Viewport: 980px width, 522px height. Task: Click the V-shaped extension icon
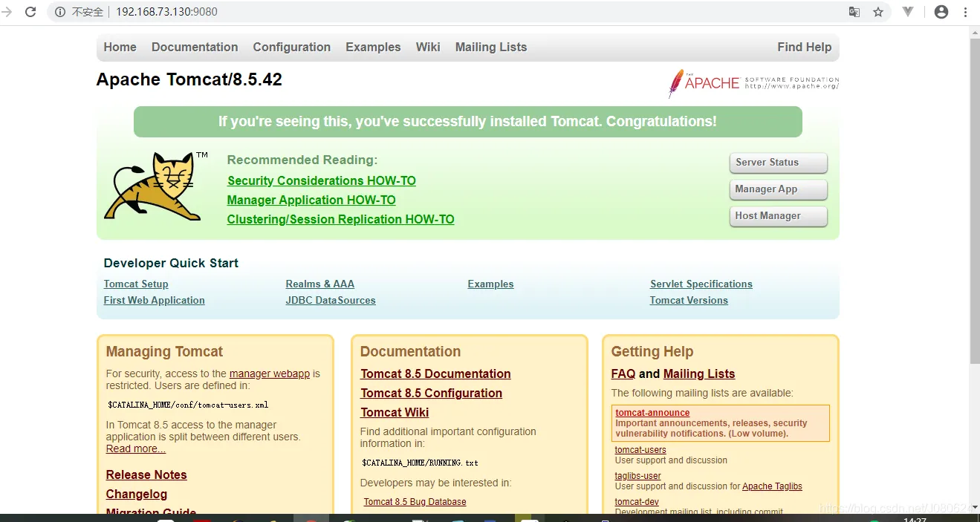[908, 12]
